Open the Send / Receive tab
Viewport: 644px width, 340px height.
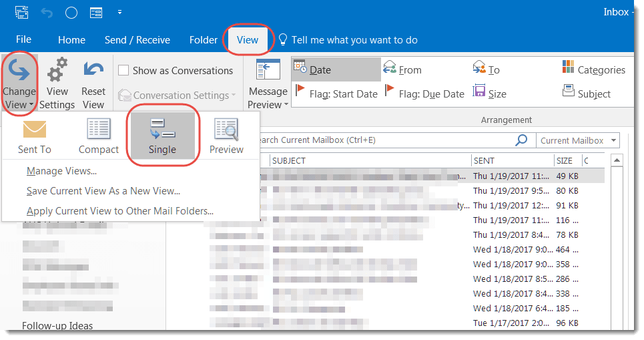tap(137, 40)
